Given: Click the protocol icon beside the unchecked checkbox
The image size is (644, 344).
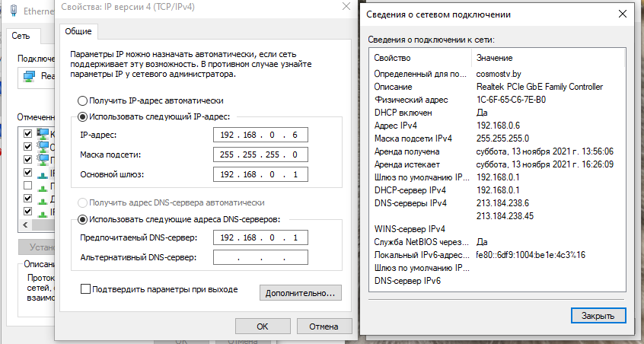Looking at the screenshot, I should click(x=43, y=187).
